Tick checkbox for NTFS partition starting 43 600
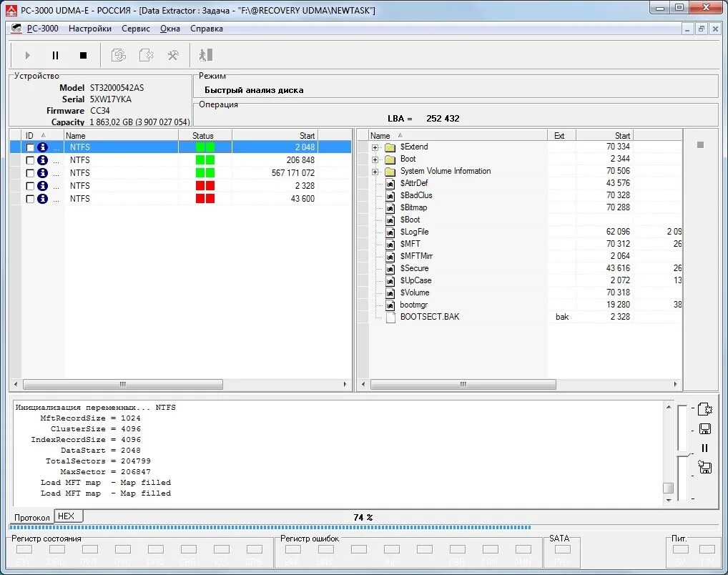Image resolution: width=728 pixels, height=575 pixels. point(30,199)
